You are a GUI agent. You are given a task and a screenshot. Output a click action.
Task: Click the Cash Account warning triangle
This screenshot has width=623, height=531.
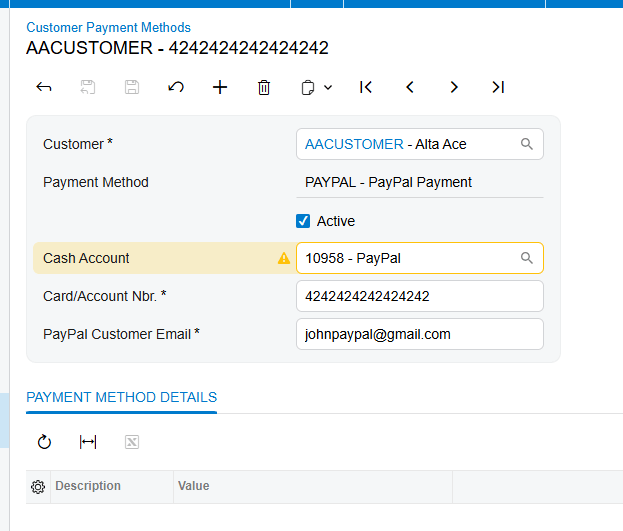284,258
